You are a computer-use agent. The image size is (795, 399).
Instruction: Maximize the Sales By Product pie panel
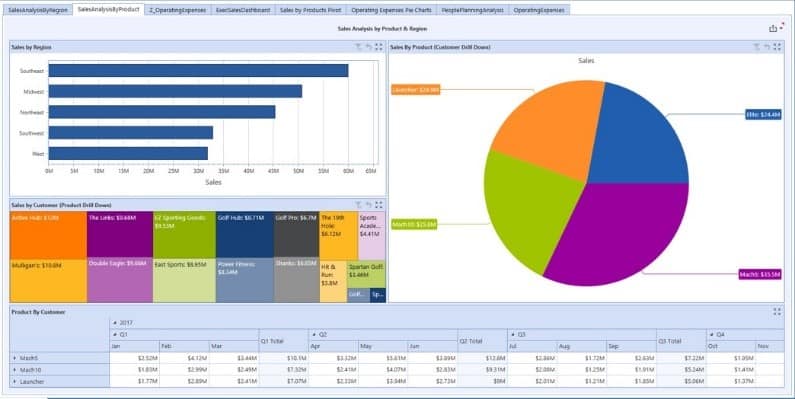[x=777, y=47]
